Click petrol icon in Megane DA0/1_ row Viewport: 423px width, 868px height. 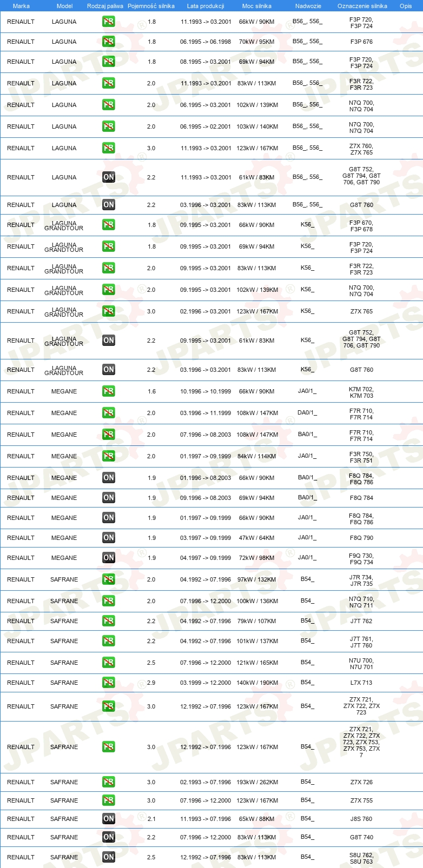(x=109, y=413)
